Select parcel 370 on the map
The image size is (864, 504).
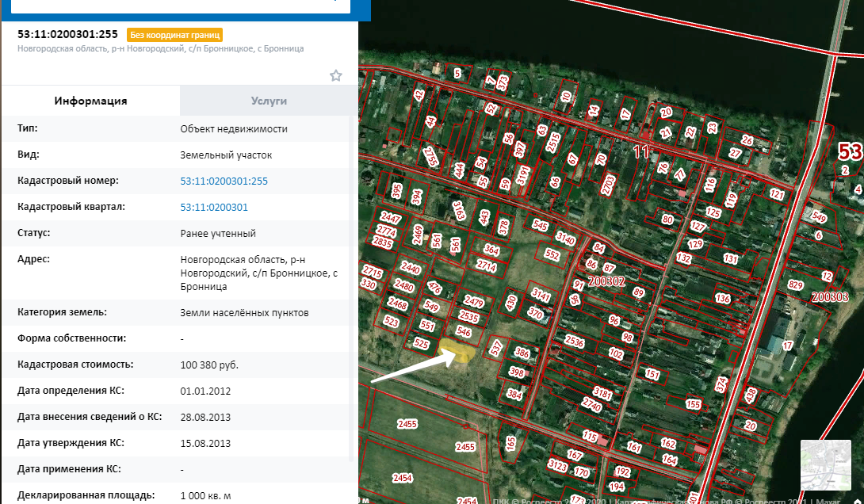coord(535,313)
